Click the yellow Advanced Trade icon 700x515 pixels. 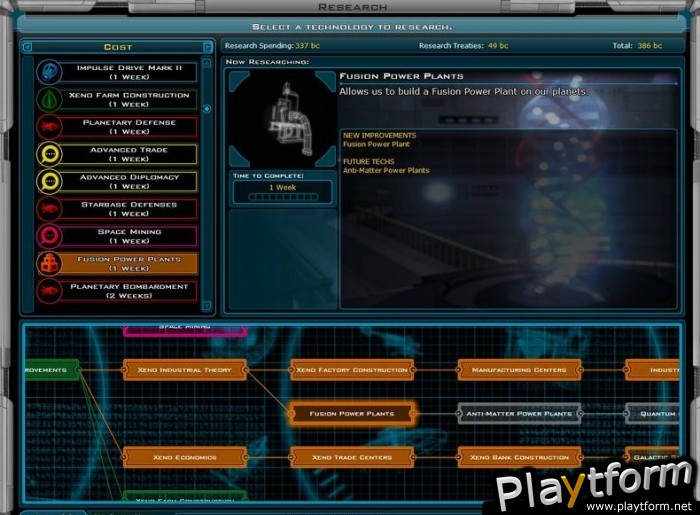49,154
